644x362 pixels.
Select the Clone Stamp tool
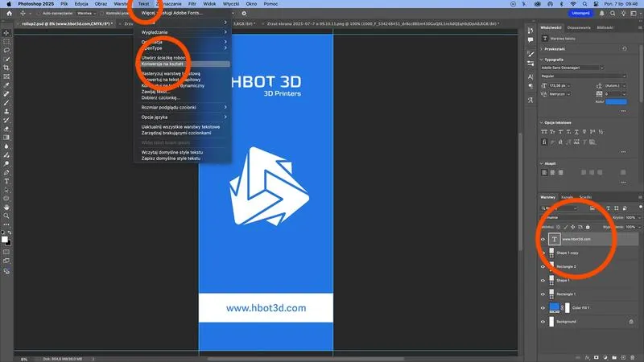6,111
